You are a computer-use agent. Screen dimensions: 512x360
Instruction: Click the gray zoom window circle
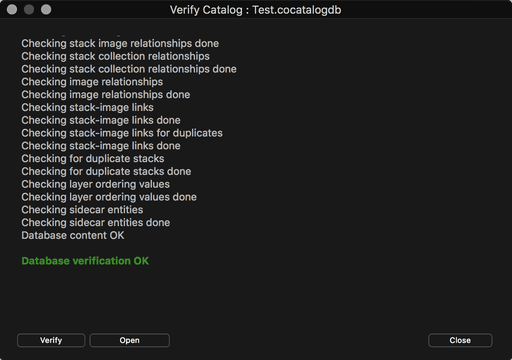[46, 10]
